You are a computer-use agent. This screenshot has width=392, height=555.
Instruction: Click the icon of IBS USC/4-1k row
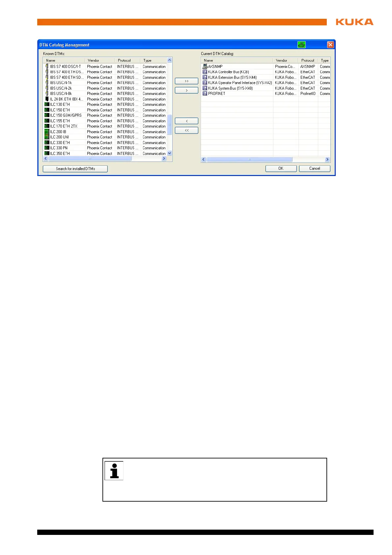[x=47, y=83]
